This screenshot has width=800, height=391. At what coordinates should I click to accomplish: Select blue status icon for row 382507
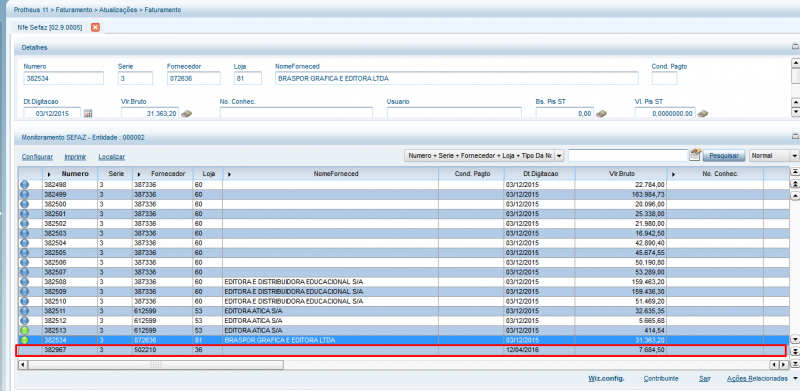pos(24,272)
